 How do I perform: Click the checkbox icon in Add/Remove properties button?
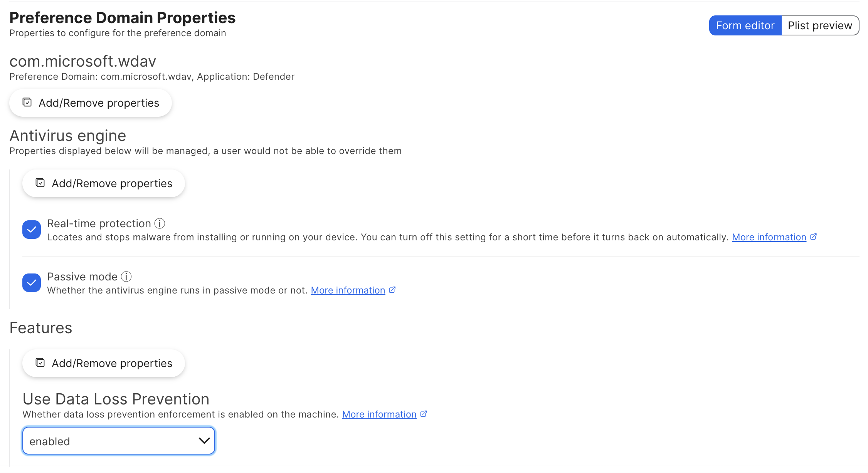click(27, 102)
